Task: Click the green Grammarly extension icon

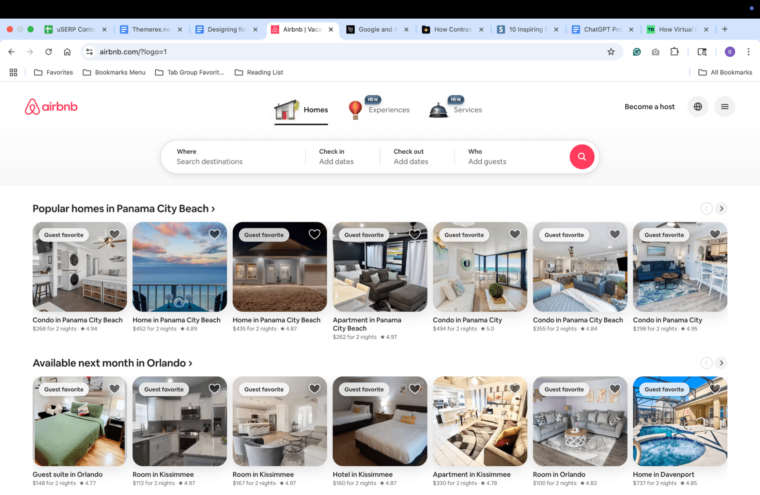Action: tap(637, 51)
